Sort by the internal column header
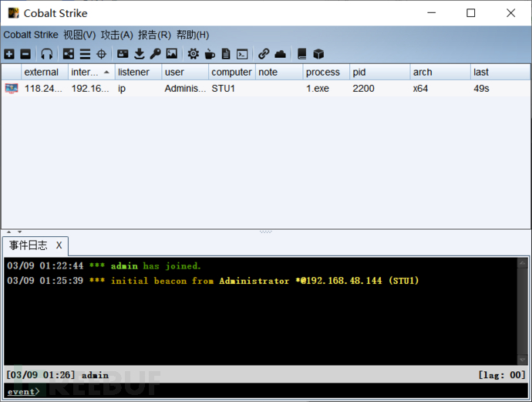This screenshot has width=532, height=402. [x=91, y=72]
